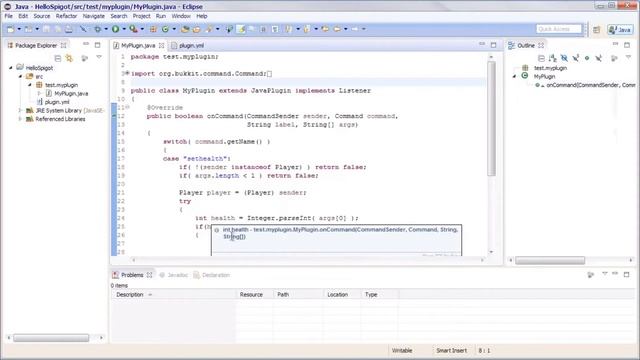
Task: Toggle Hide Non-Public Members in Outline
Action: click(587, 58)
